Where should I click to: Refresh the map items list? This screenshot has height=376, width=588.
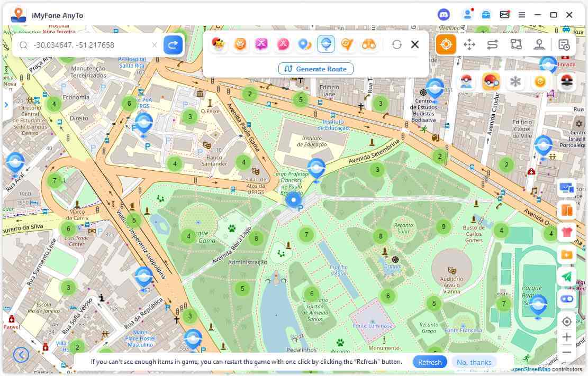(397, 44)
